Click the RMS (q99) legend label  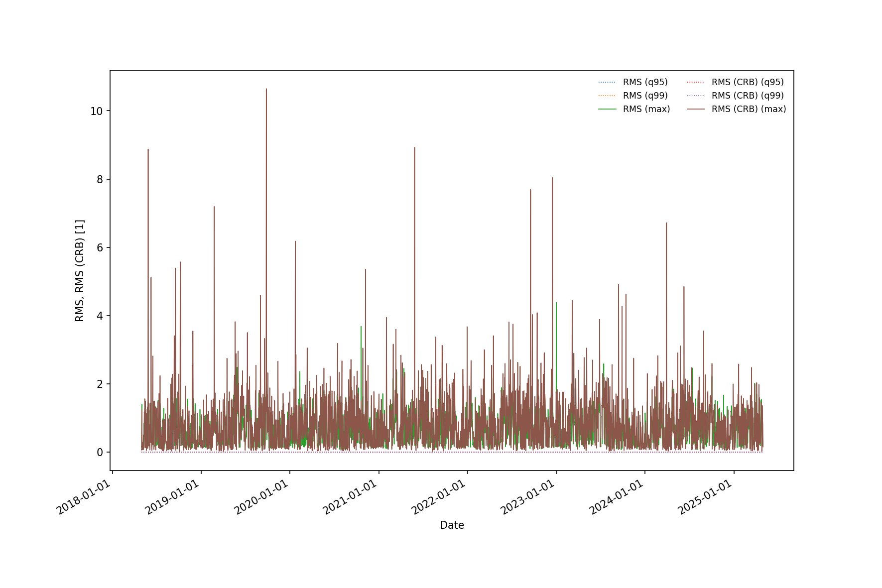[x=645, y=96]
